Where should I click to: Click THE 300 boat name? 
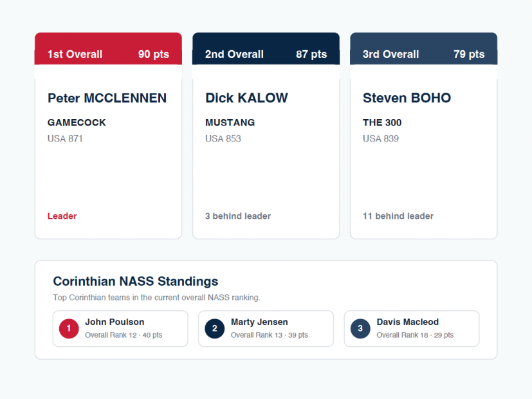(x=382, y=122)
